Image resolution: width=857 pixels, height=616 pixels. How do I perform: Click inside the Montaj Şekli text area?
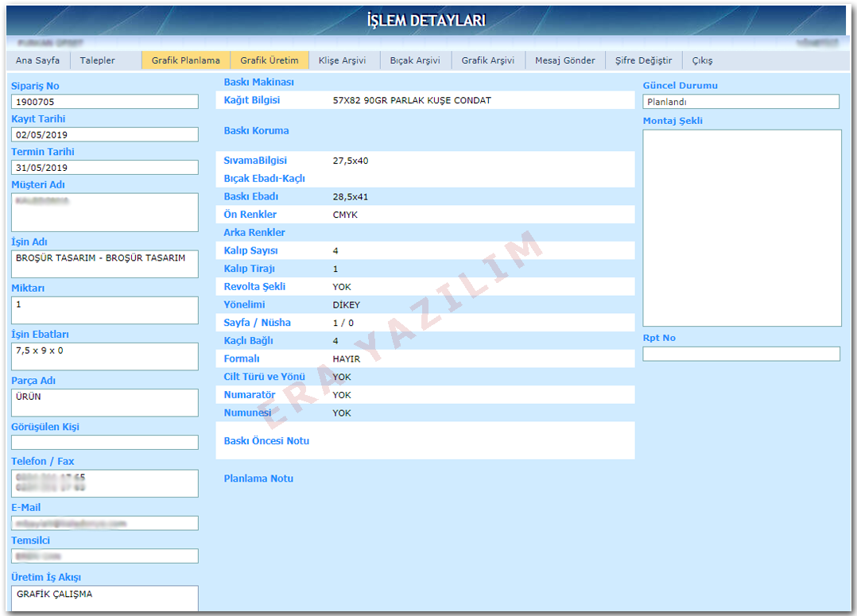point(742,228)
